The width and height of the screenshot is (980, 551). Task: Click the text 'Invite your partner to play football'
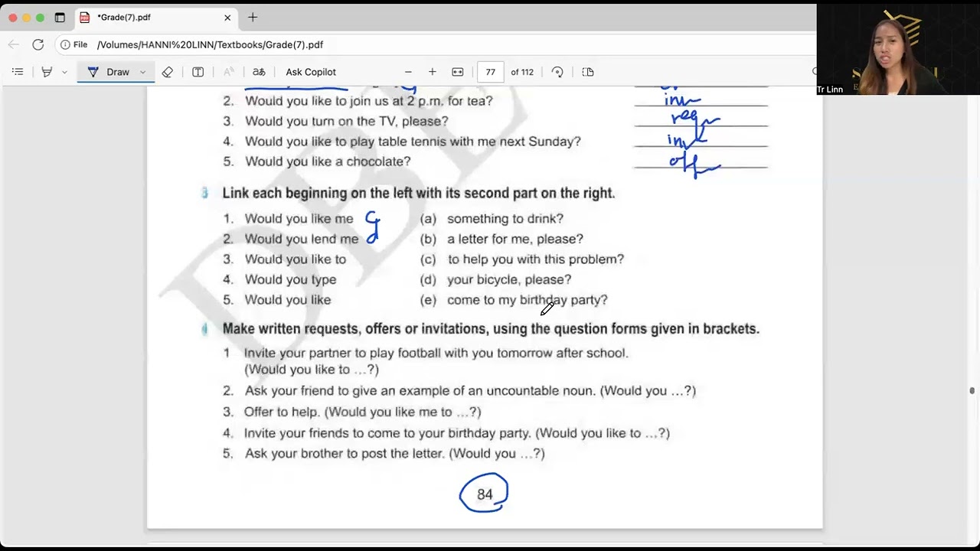(436, 353)
